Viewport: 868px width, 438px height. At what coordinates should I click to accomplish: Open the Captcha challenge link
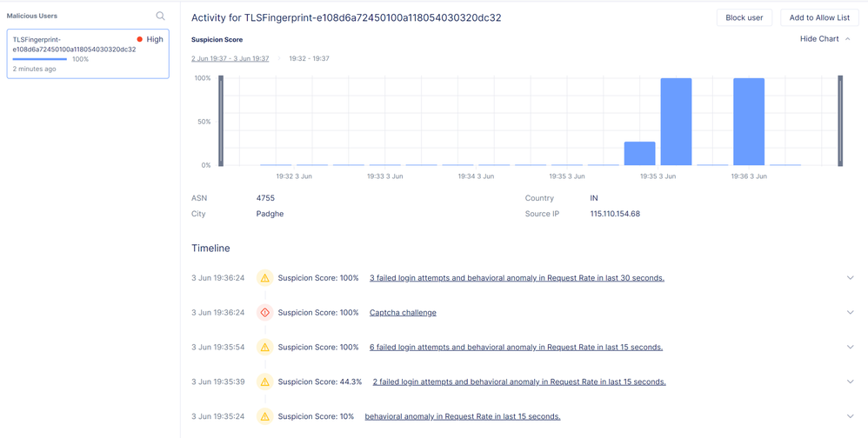point(403,313)
